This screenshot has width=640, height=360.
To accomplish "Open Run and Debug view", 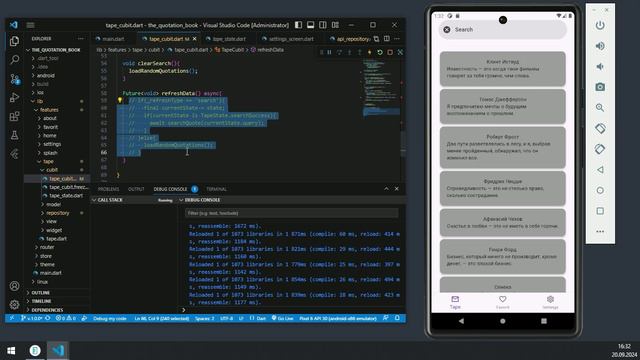I will (x=14, y=98).
